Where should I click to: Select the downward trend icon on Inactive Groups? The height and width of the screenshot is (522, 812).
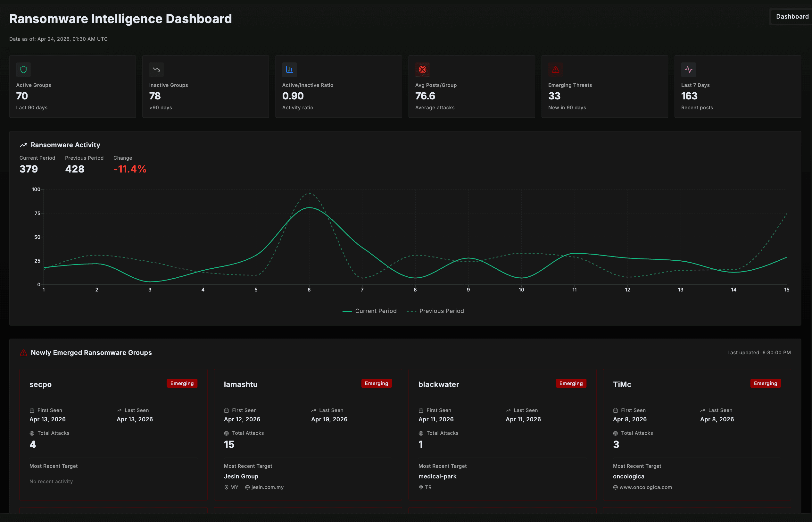click(156, 70)
